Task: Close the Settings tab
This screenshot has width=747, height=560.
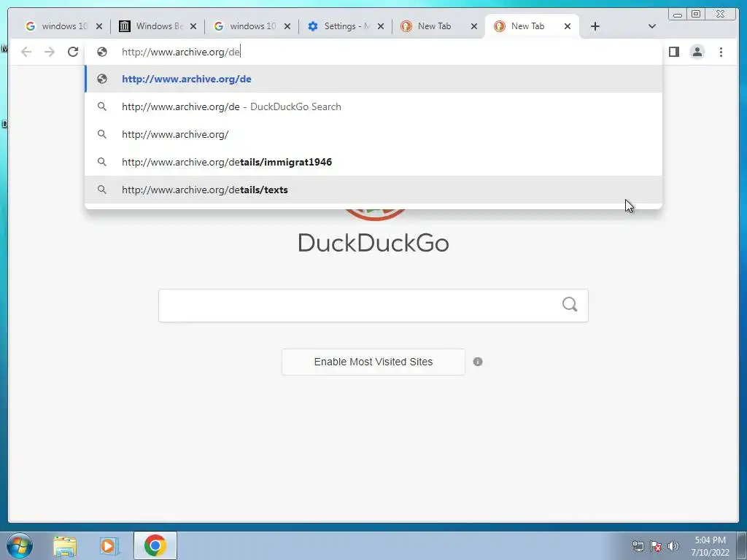Action: [x=381, y=26]
